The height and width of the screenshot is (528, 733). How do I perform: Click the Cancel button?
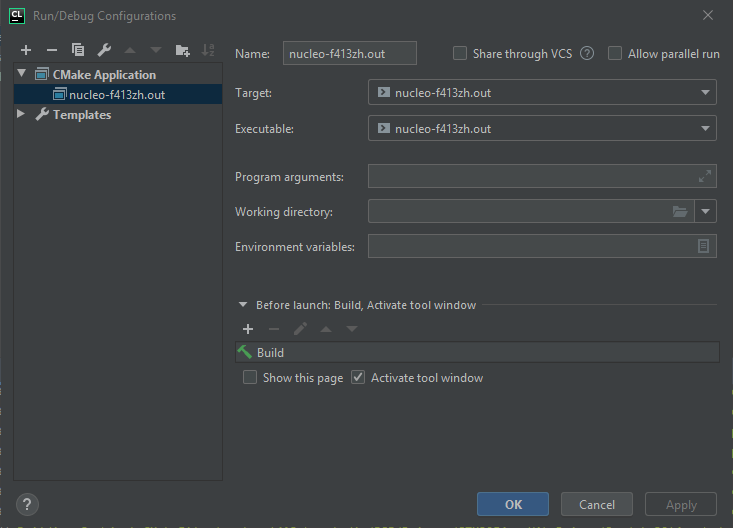tap(597, 504)
